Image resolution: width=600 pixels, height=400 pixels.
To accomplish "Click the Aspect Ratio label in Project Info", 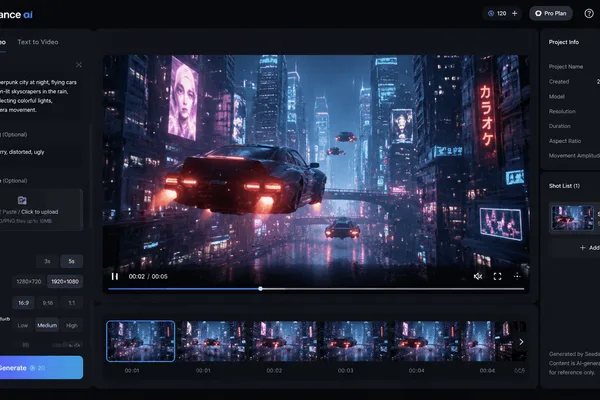I will pos(565,141).
